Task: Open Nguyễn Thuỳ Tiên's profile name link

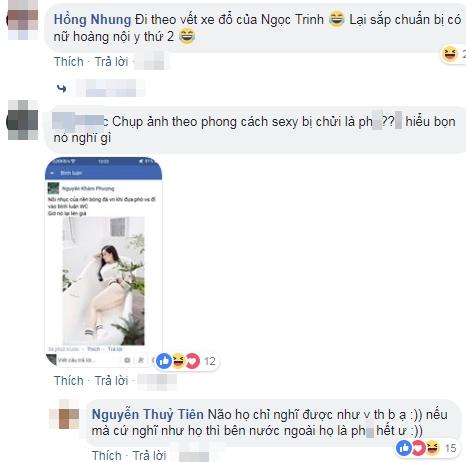Action: (x=147, y=414)
